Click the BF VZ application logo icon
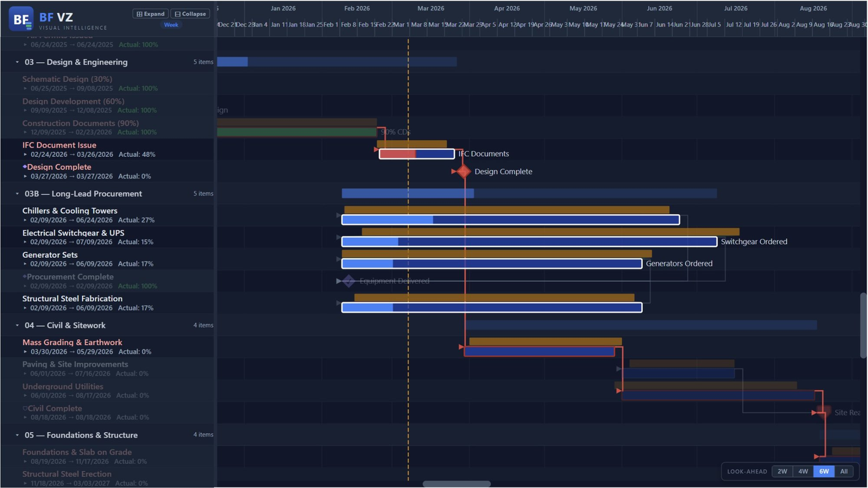 click(x=21, y=19)
